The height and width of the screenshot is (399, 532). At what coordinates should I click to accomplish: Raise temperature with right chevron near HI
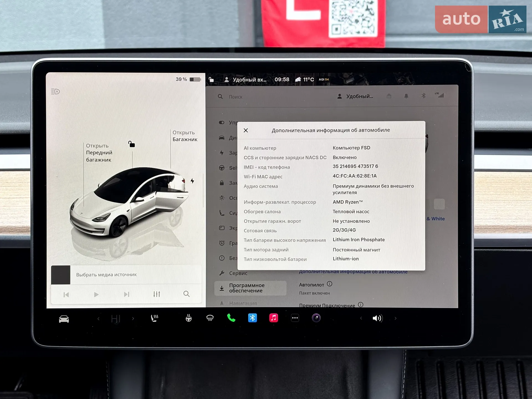click(133, 319)
